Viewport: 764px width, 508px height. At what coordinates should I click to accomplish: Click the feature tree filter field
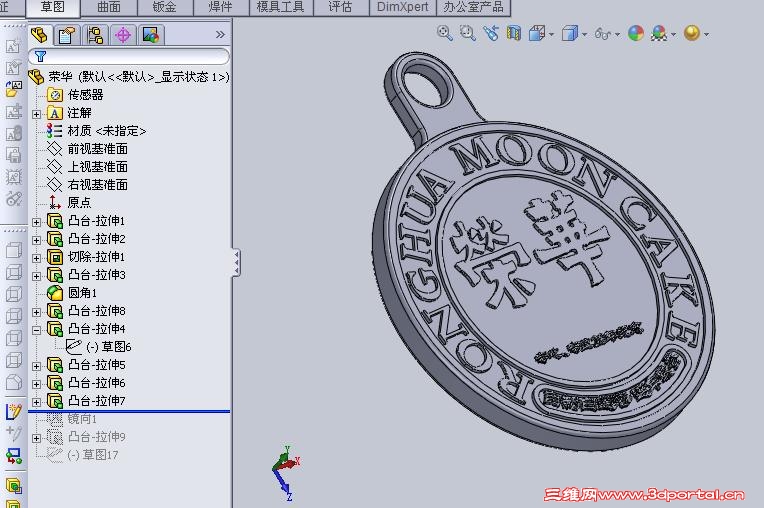[129, 56]
